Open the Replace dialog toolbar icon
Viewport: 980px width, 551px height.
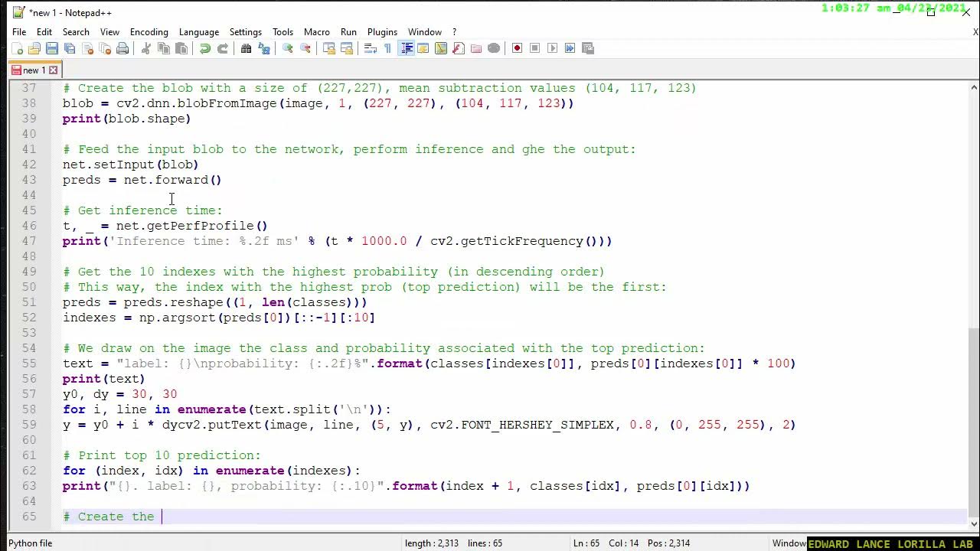pyautogui.click(x=264, y=48)
